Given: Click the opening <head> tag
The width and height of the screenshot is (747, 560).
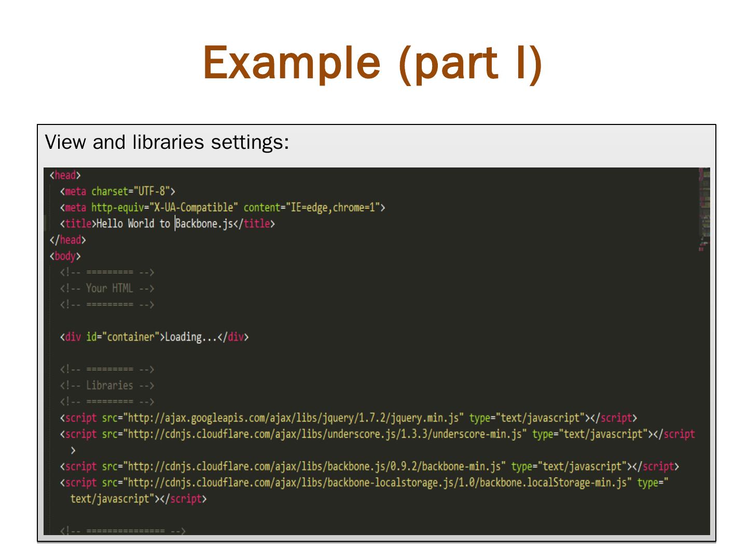Looking at the screenshot, I should 65,175.
